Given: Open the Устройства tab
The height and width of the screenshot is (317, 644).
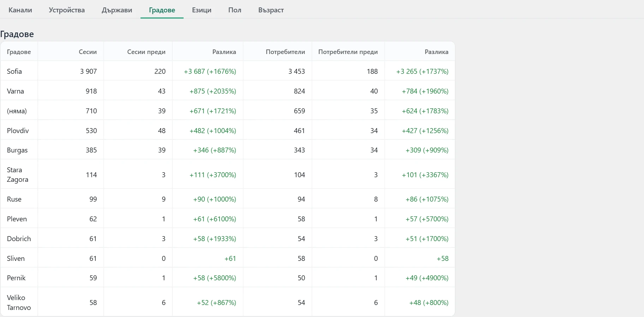Looking at the screenshot, I should [x=67, y=10].
